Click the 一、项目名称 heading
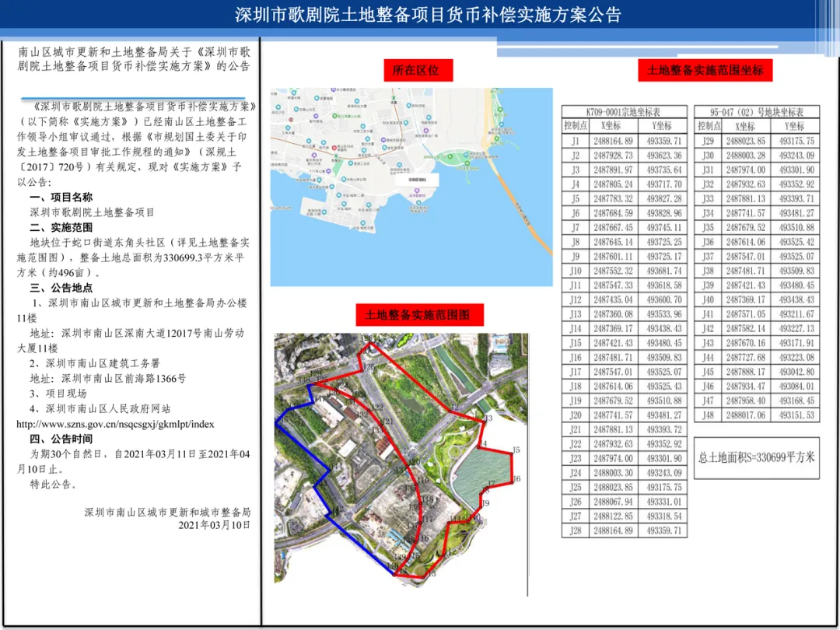840x630 pixels. coord(61,198)
